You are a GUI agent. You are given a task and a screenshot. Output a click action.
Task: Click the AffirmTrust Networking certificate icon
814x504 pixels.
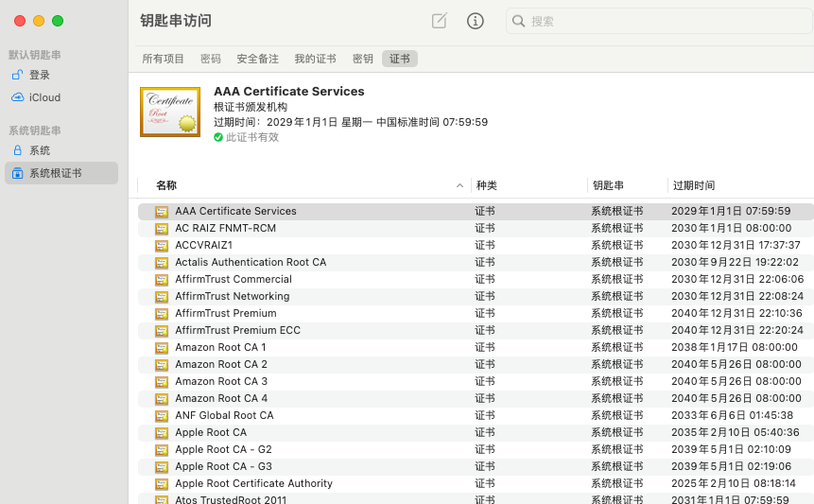point(162,297)
